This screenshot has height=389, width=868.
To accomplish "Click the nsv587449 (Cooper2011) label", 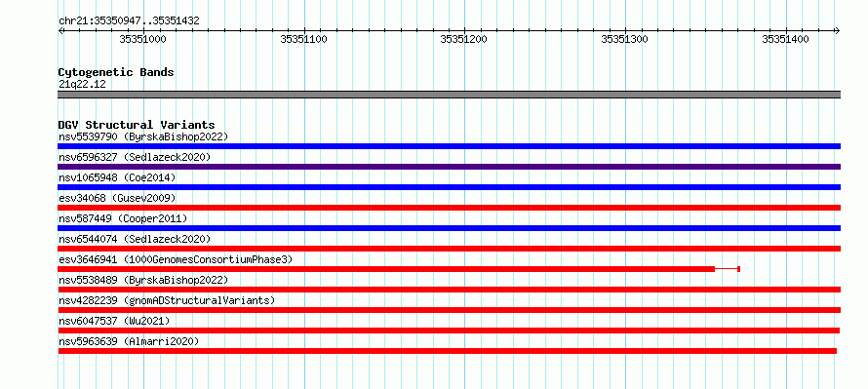I will pos(123,218).
